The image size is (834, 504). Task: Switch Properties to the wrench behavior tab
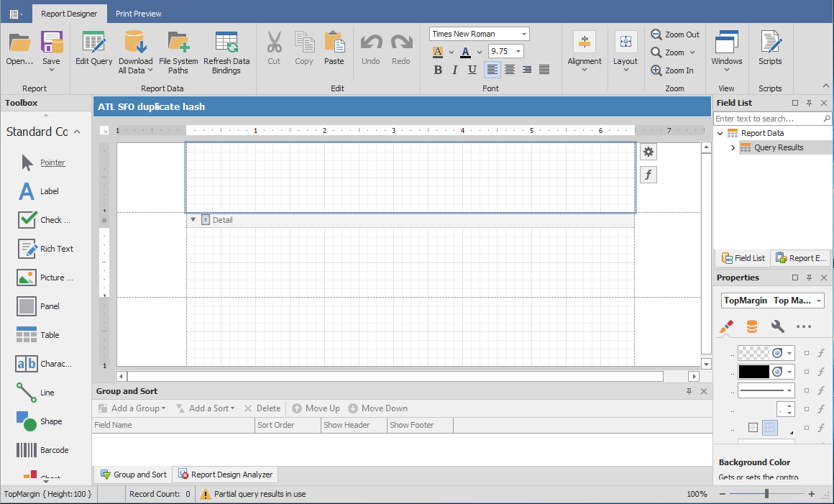[x=777, y=326]
